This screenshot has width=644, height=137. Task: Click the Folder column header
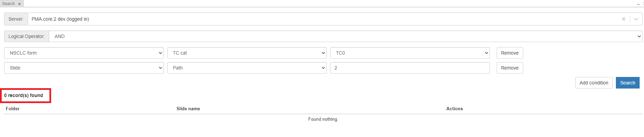(13, 109)
